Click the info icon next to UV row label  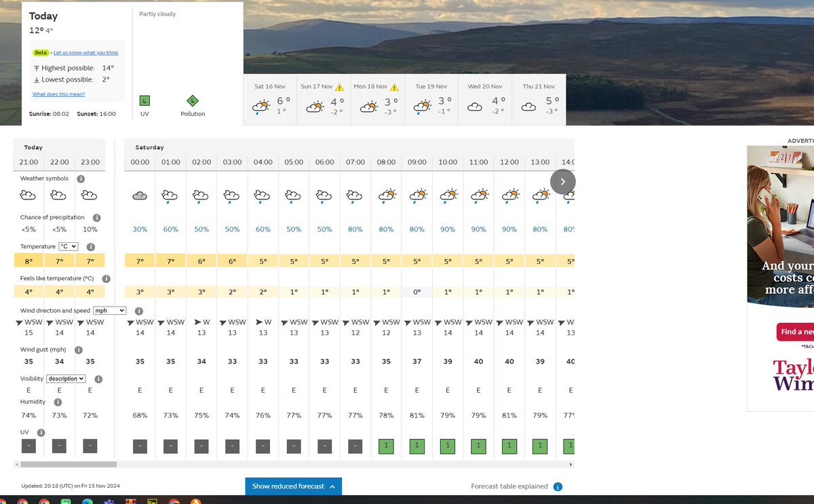(x=41, y=432)
